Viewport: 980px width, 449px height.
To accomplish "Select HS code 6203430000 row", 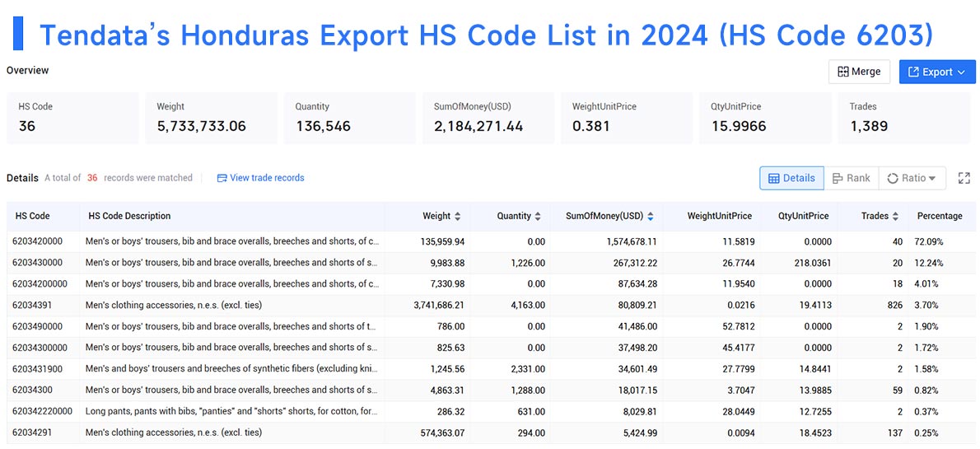I will pyautogui.click(x=490, y=263).
